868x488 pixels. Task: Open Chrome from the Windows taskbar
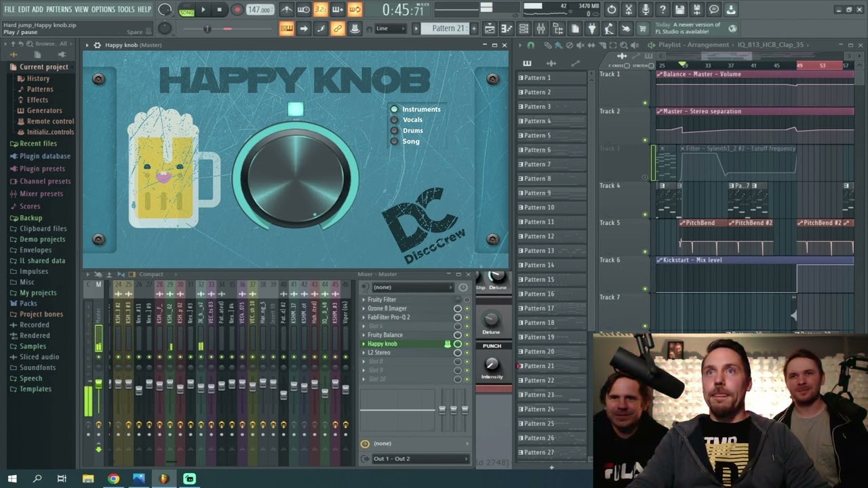click(x=113, y=479)
